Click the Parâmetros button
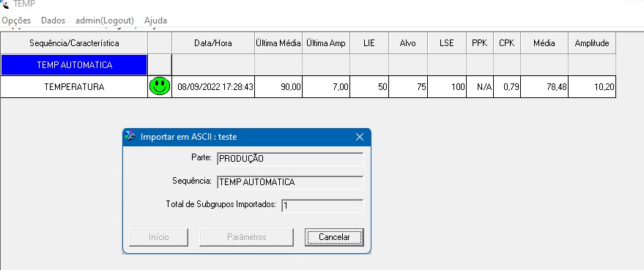Viewport: 644px width, 270px height. tap(246, 237)
